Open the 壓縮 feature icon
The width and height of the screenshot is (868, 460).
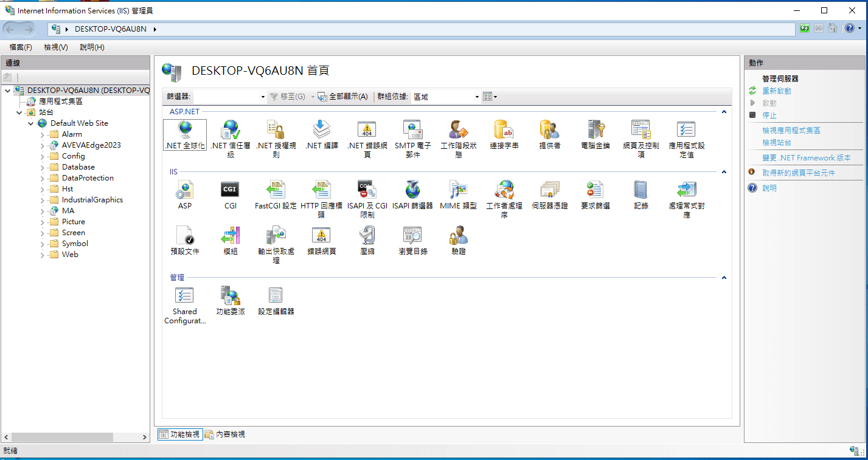coord(367,240)
